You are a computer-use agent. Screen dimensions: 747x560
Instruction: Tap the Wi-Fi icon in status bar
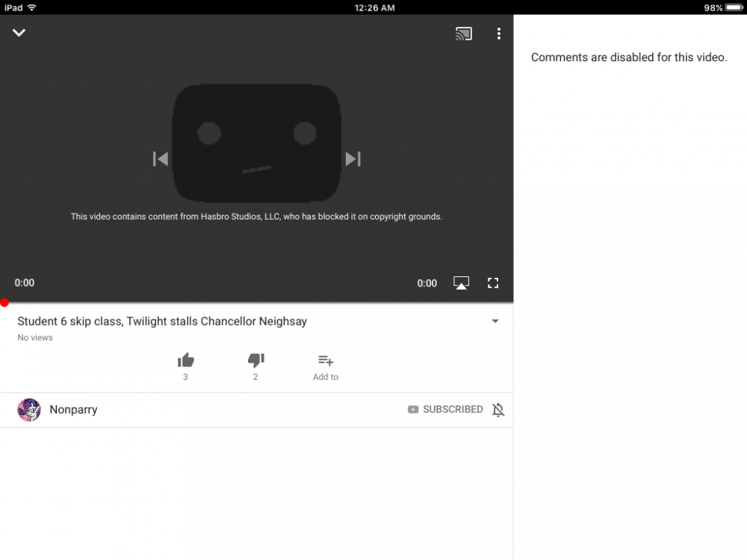31,7
